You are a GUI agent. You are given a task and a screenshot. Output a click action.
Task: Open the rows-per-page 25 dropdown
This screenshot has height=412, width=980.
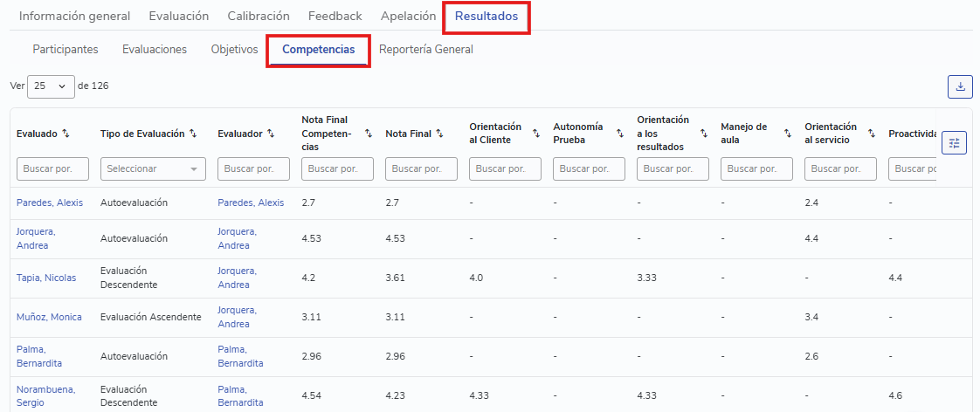pos(52,86)
